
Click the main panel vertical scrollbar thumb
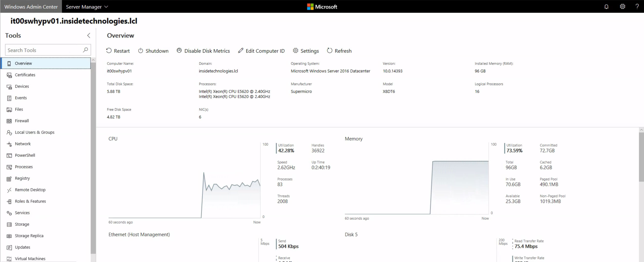pos(641,157)
